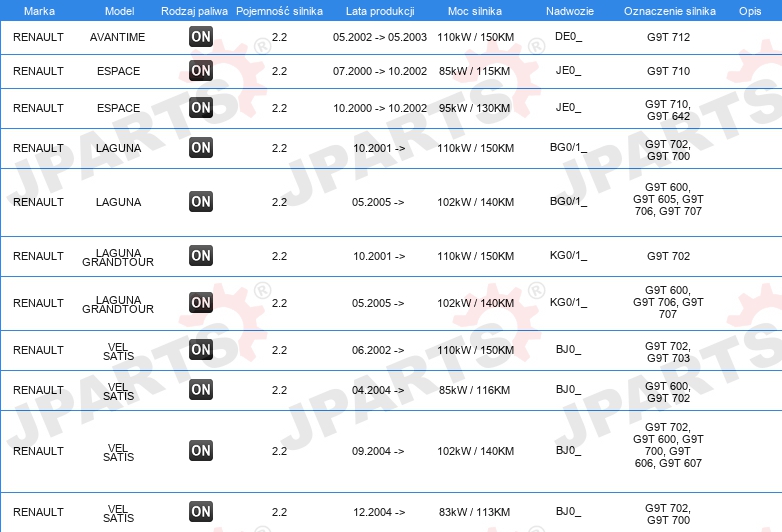The height and width of the screenshot is (532, 782).
Task: Select production dates 07.2000 -> 10.2002
Action: [x=380, y=71]
